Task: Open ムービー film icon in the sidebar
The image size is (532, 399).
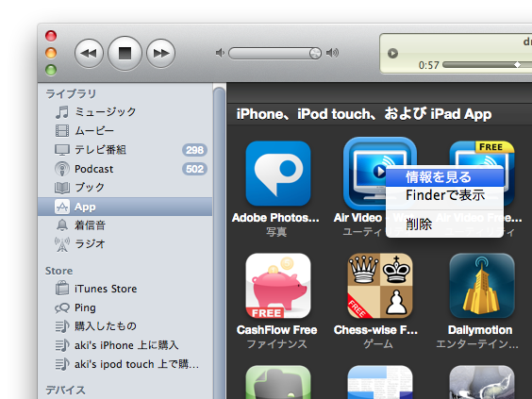Action: (x=62, y=130)
